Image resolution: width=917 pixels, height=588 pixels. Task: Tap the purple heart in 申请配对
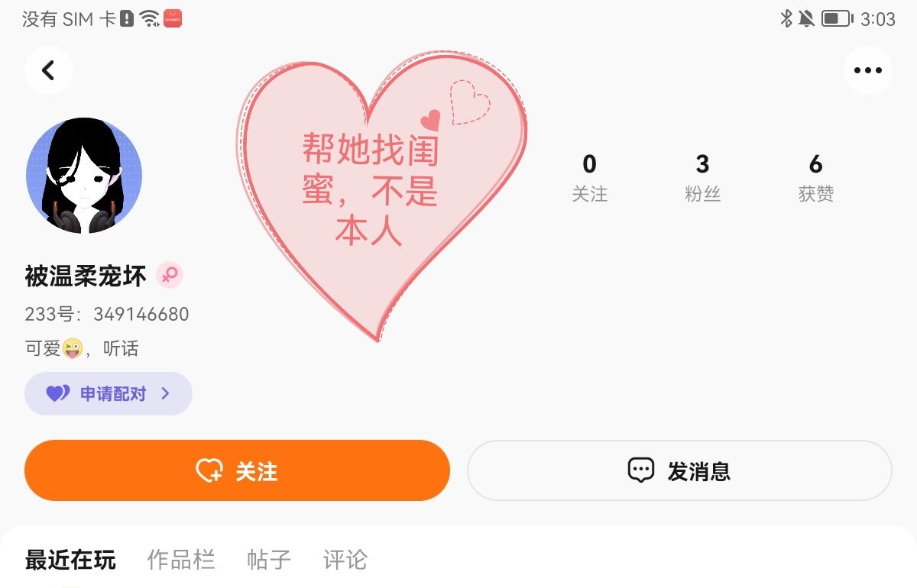tap(58, 394)
